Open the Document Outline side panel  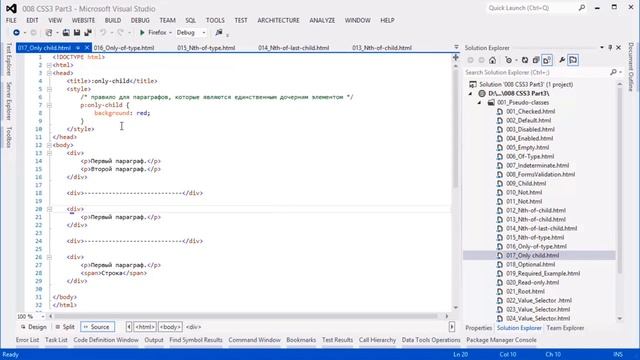[631, 67]
